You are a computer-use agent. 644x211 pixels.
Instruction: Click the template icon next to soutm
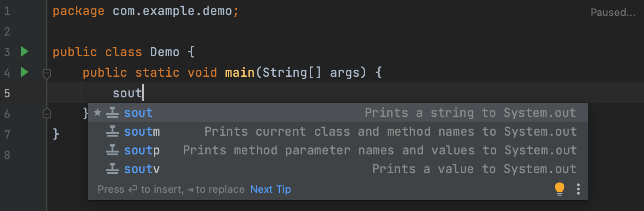(112, 131)
